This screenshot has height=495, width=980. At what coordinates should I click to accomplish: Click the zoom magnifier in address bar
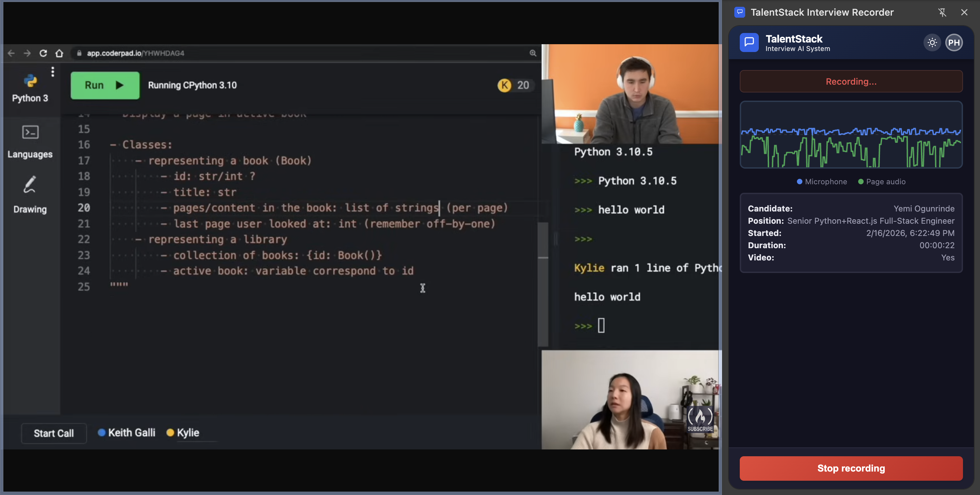click(533, 53)
